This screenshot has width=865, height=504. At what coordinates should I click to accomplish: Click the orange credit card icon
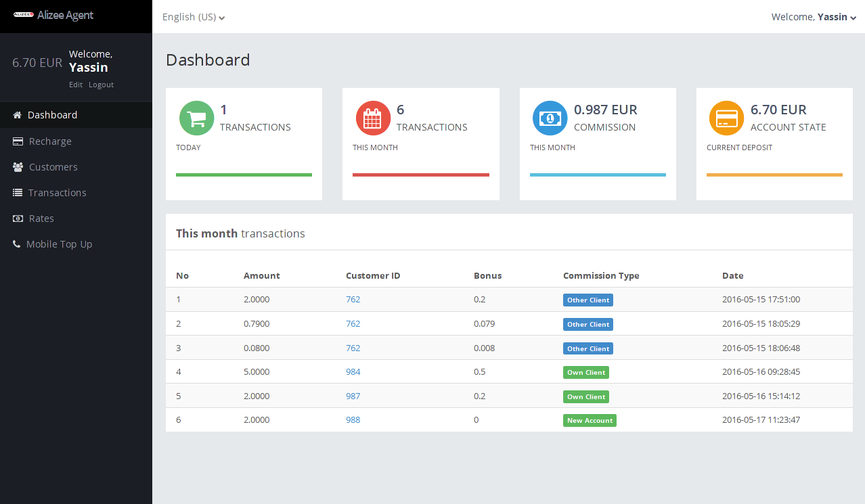click(727, 118)
